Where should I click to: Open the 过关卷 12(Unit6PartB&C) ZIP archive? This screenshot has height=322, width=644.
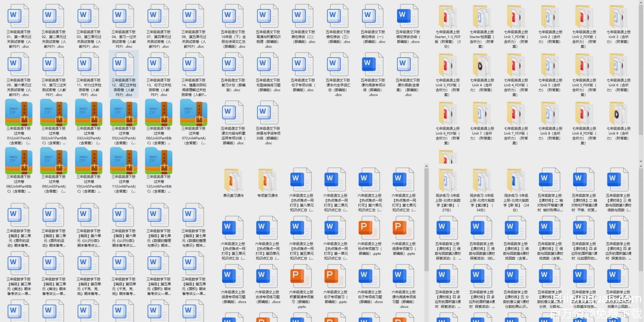(x=159, y=161)
